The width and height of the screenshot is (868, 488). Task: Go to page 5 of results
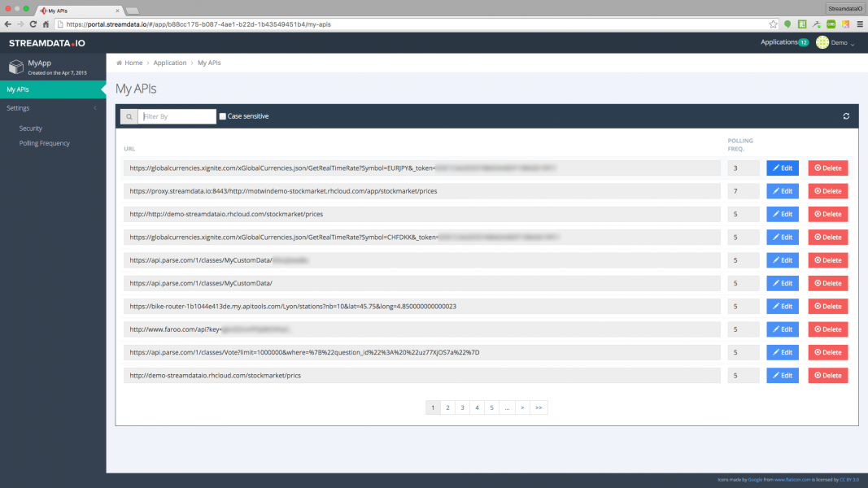point(491,407)
